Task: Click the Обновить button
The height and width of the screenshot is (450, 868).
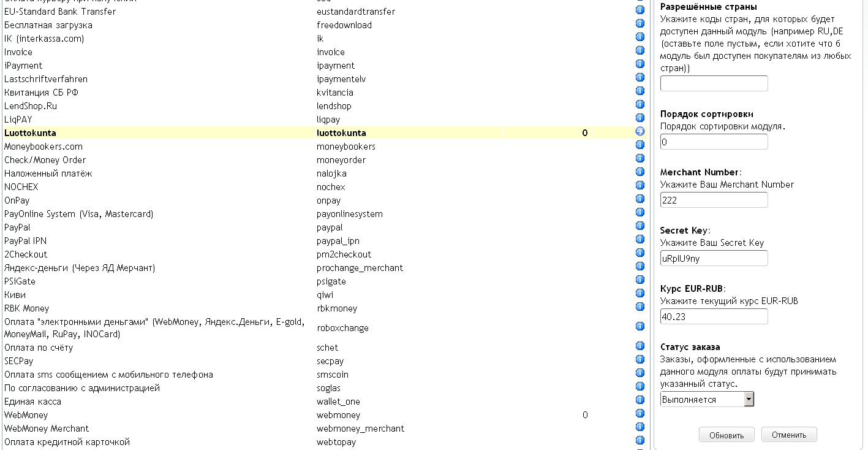Action: coord(726,435)
